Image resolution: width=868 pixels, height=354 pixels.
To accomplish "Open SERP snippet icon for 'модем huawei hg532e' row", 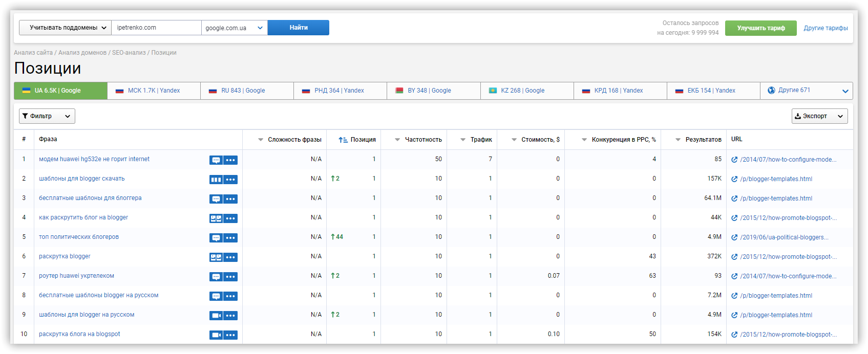I will (216, 160).
